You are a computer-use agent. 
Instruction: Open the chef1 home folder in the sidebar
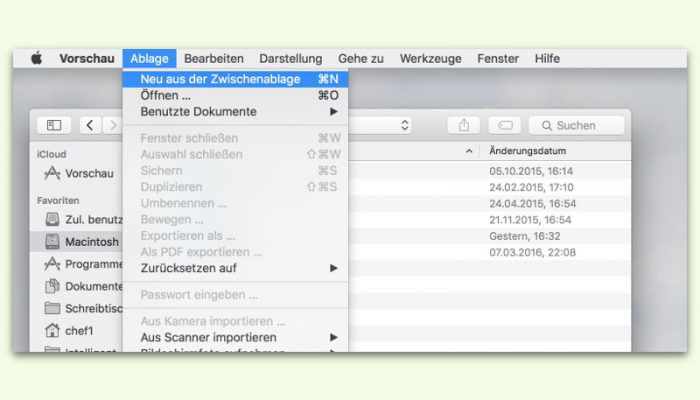coord(76,330)
